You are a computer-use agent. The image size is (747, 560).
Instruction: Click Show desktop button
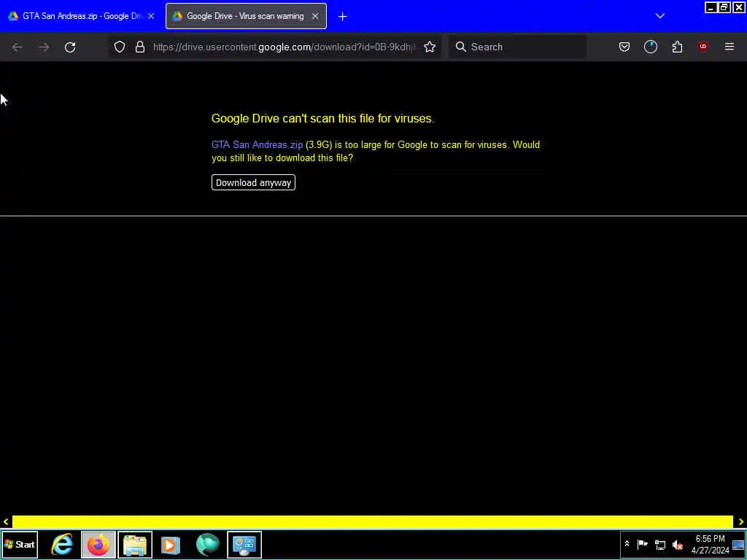tap(739, 545)
